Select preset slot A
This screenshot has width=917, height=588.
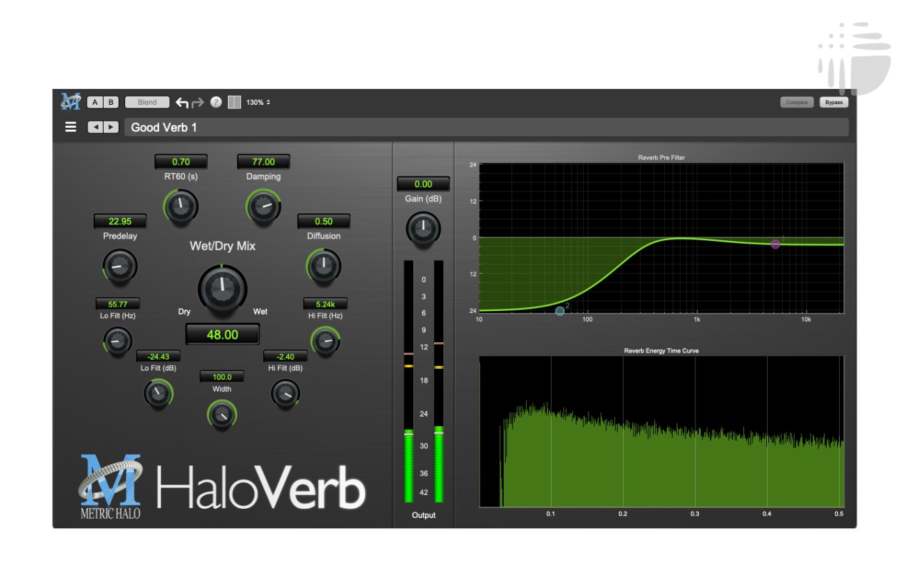coord(95,102)
